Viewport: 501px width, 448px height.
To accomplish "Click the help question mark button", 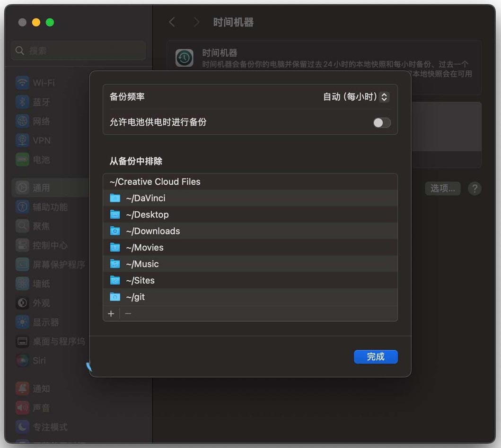I will coord(474,189).
